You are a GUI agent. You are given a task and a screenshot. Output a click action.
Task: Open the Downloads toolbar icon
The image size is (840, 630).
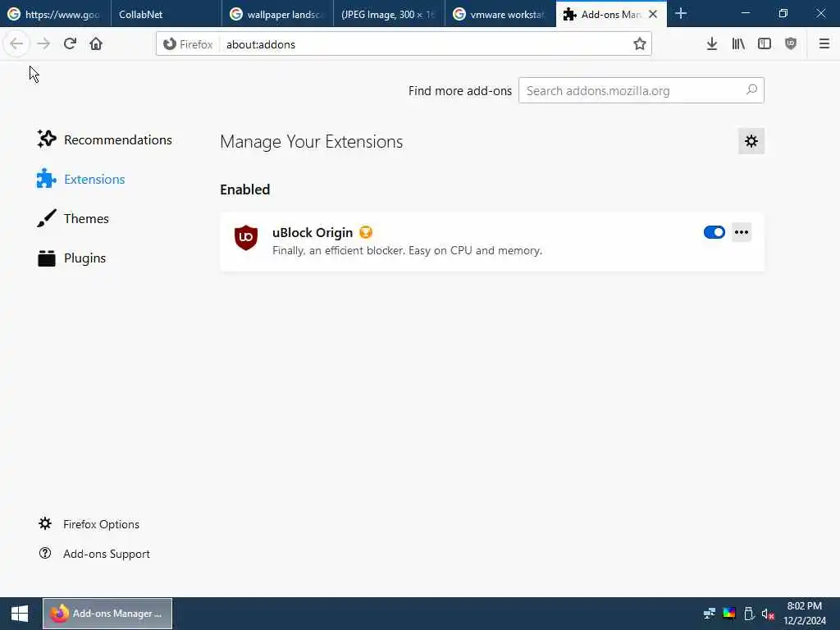(711, 44)
